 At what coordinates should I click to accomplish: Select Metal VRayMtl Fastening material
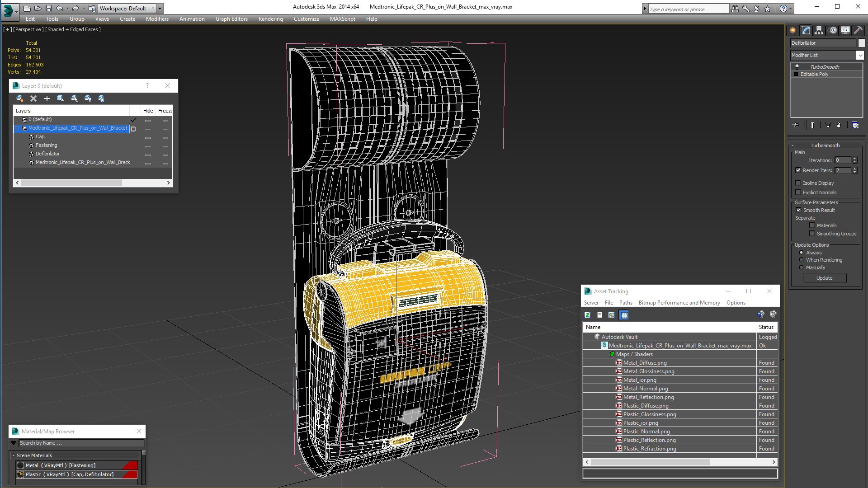point(76,465)
